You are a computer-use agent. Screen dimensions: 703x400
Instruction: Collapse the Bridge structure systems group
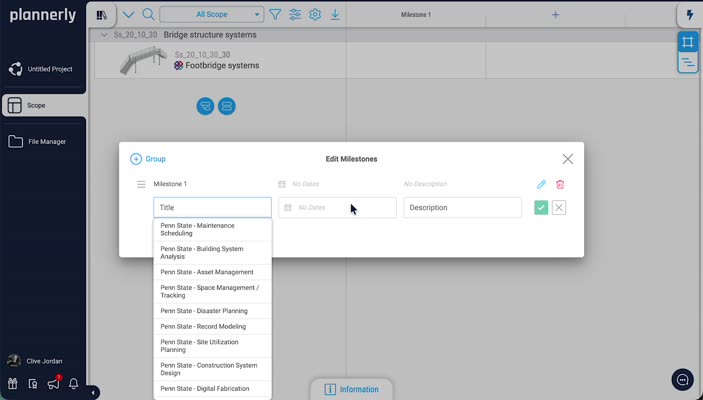coord(104,35)
